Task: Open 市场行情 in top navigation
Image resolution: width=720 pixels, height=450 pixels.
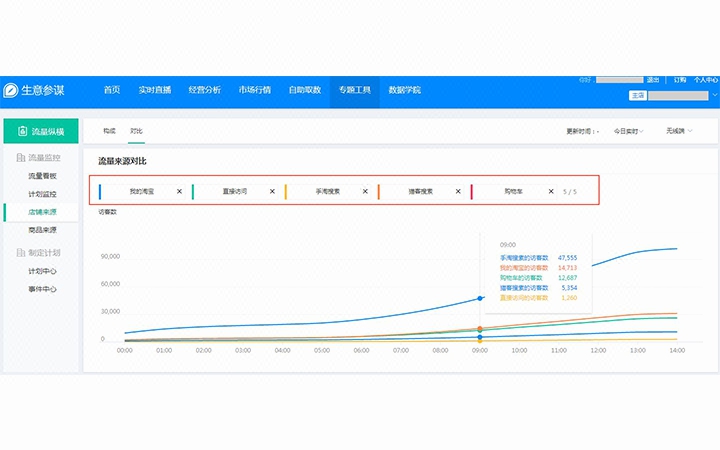Action: click(x=255, y=90)
